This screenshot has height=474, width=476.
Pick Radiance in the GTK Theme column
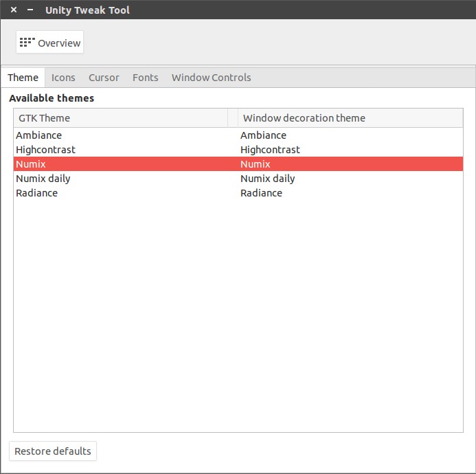[x=36, y=193]
